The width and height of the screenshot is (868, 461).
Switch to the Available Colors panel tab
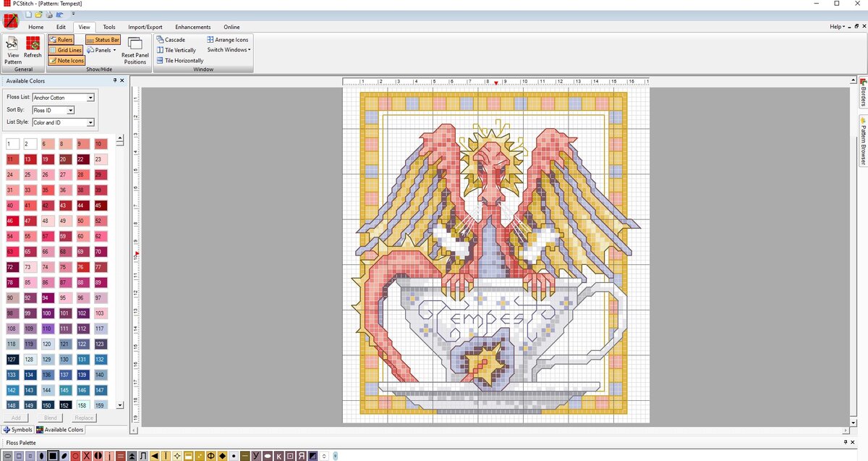(x=61, y=430)
